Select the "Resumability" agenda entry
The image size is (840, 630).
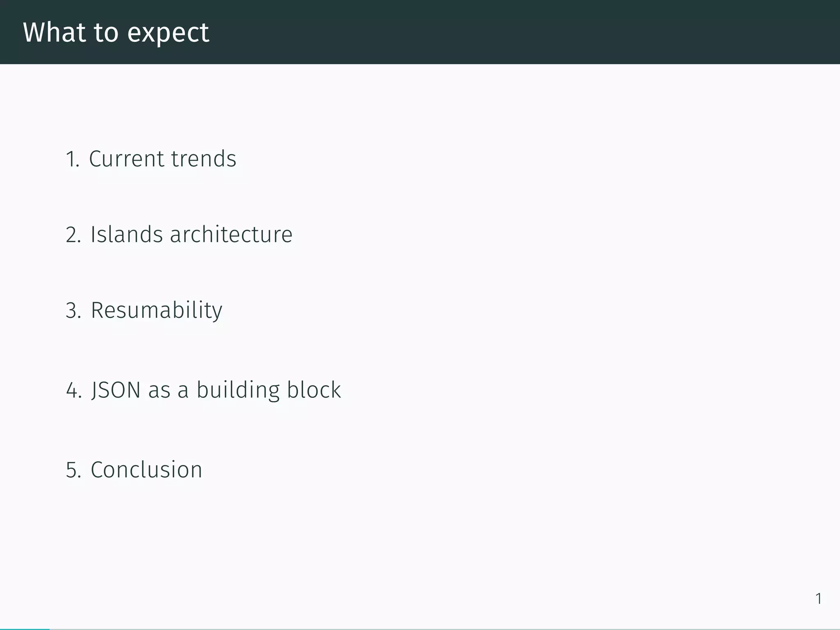click(156, 310)
